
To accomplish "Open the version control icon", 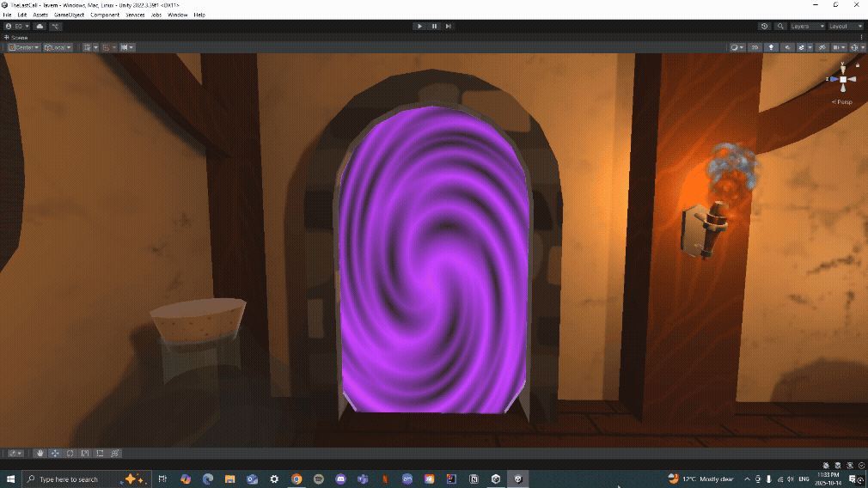I will point(55,26).
